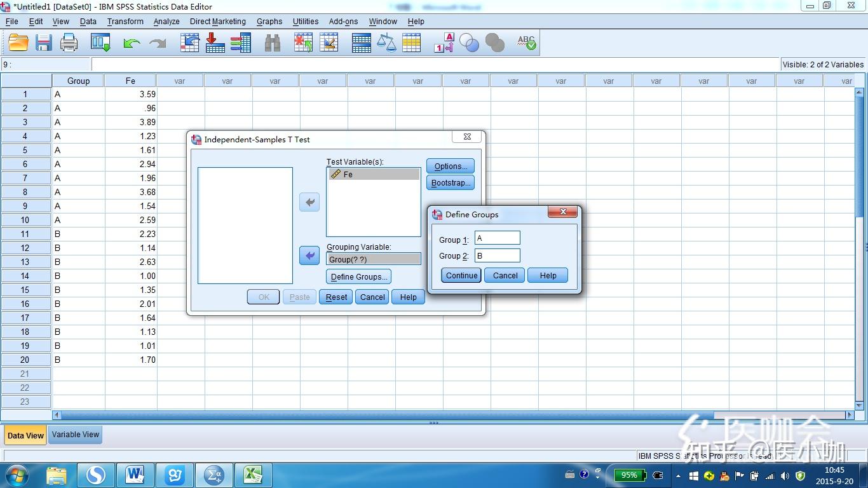This screenshot has width=868, height=488.
Task: Open Windows Explorer from taskbar
Action: tap(56, 475)
